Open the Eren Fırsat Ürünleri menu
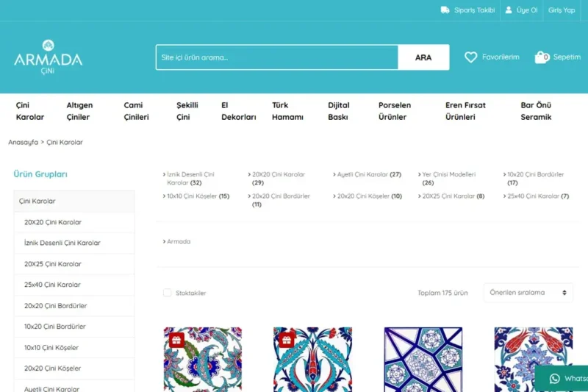This screenshot has height=392, width=588. coord(465,111)
